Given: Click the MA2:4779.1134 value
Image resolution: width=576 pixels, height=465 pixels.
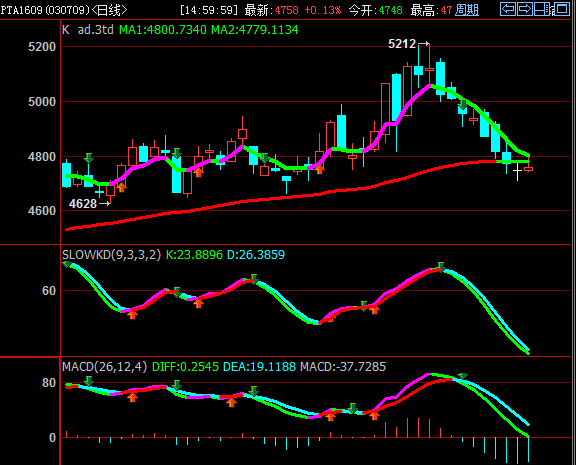Looking at the screenshot, I should 255,29.
